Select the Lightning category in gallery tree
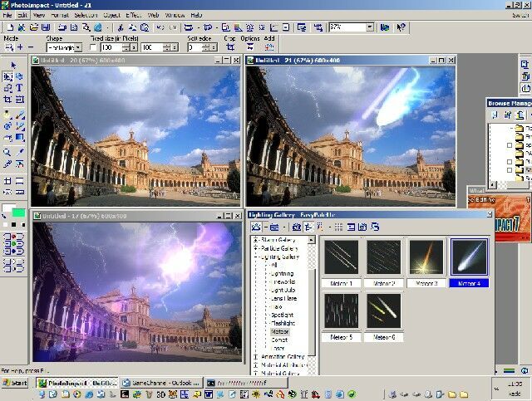This screenshot has width=532, height=401. pyautogui.click(x=282, y=274)
